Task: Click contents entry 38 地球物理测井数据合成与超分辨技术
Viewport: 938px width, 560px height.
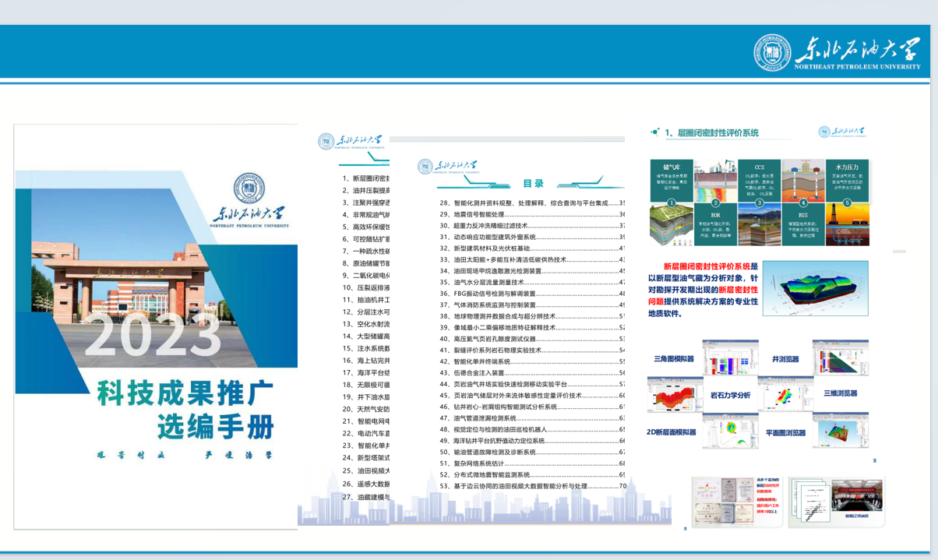Action: [x=533, y=316]
